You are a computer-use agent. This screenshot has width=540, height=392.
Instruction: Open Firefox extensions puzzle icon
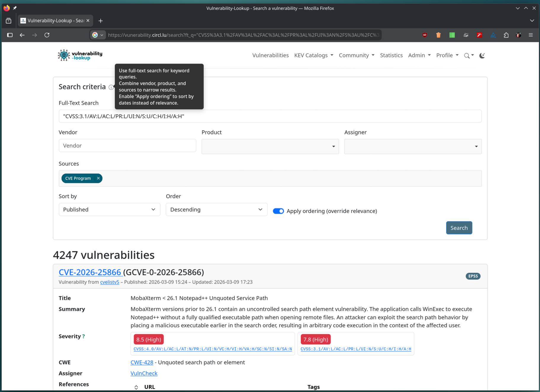[x=506, y=35]
